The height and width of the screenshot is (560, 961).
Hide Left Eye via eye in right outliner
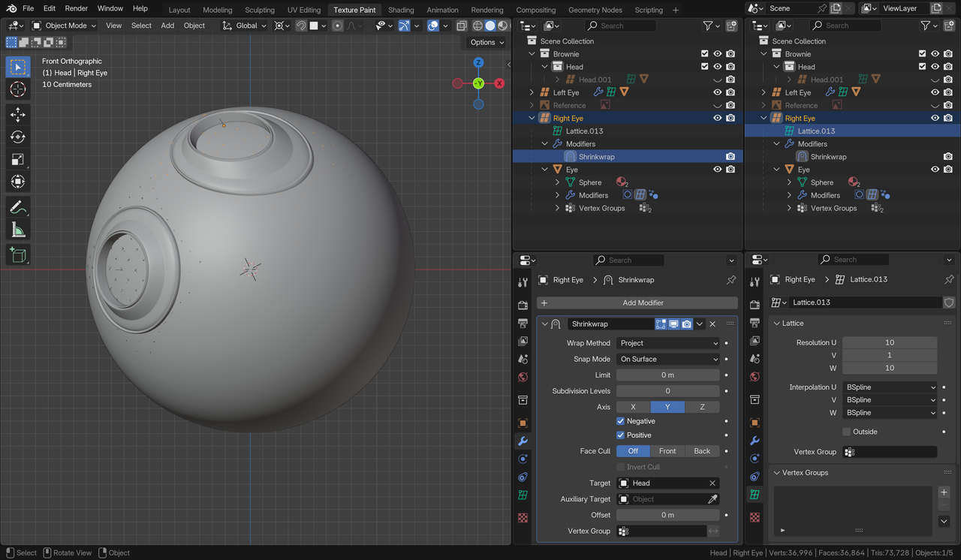[x=935, y=92]
